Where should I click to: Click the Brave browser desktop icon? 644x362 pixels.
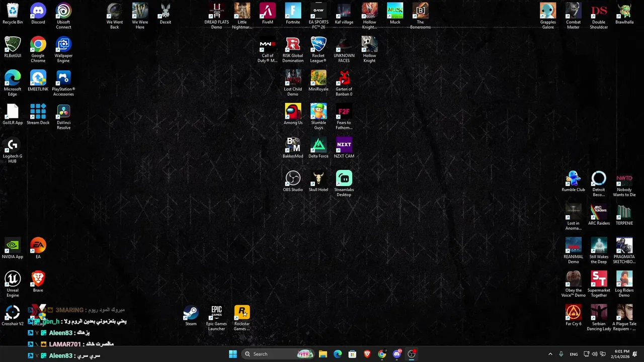pos(38,282)
